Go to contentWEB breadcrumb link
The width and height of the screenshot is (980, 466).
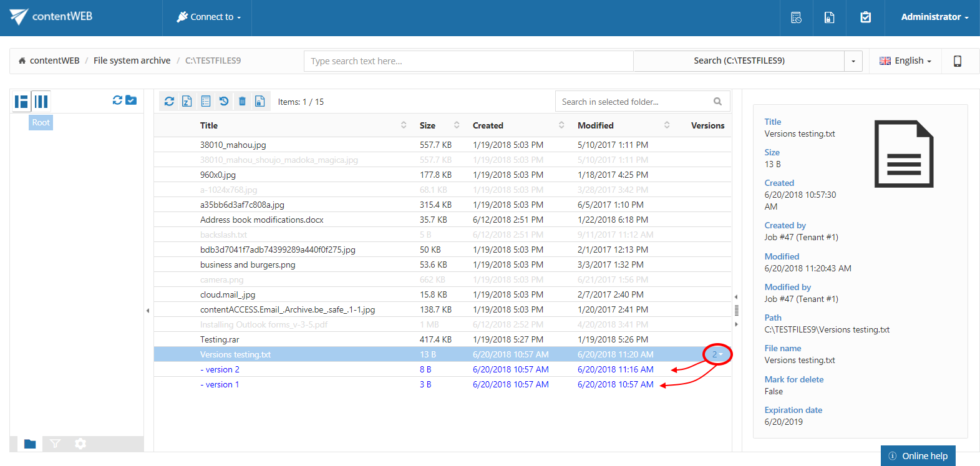(x=55, y=61)
